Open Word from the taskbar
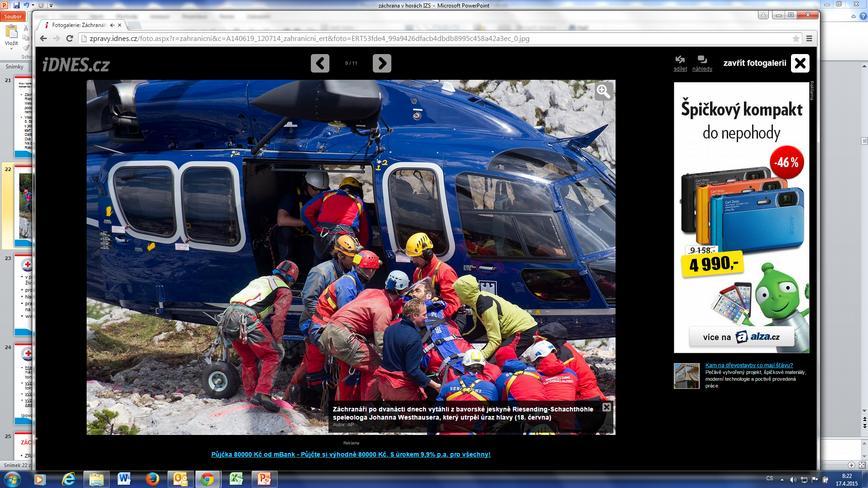This screenshot has width=868, height=488. [x=124, y=479]
